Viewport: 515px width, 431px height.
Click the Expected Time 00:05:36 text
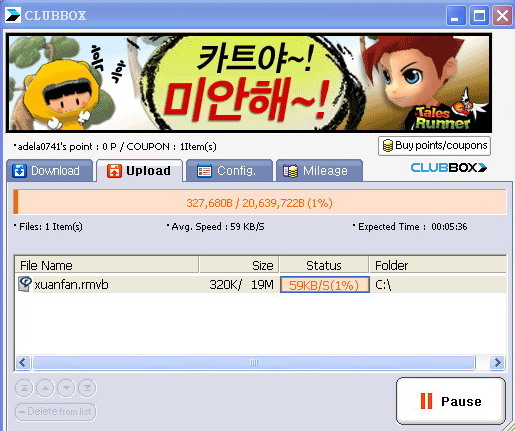(410, 227)
